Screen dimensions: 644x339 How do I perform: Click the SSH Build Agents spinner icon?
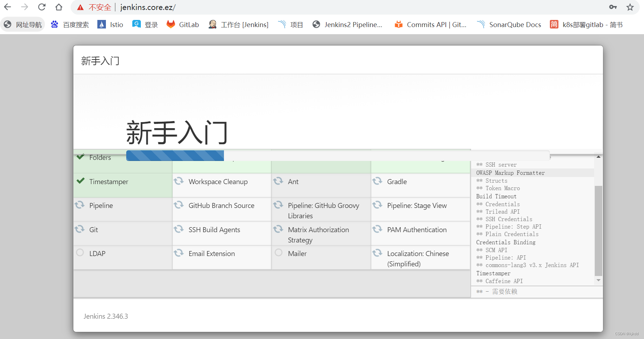click(x=179, y=229)
